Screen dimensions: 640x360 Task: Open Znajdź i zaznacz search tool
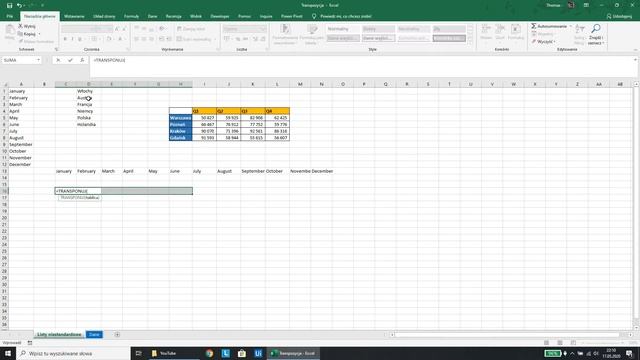[596, 34]
